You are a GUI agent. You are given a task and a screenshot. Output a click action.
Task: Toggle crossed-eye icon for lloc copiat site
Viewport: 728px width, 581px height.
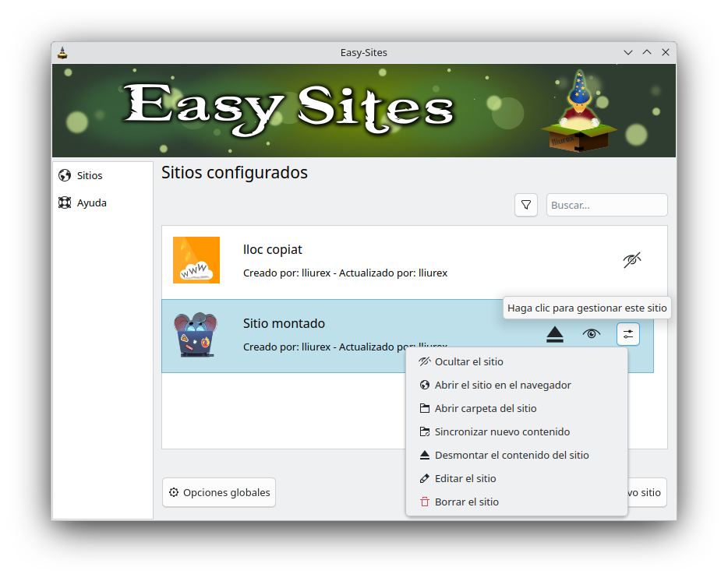click(x=632, y=260)
